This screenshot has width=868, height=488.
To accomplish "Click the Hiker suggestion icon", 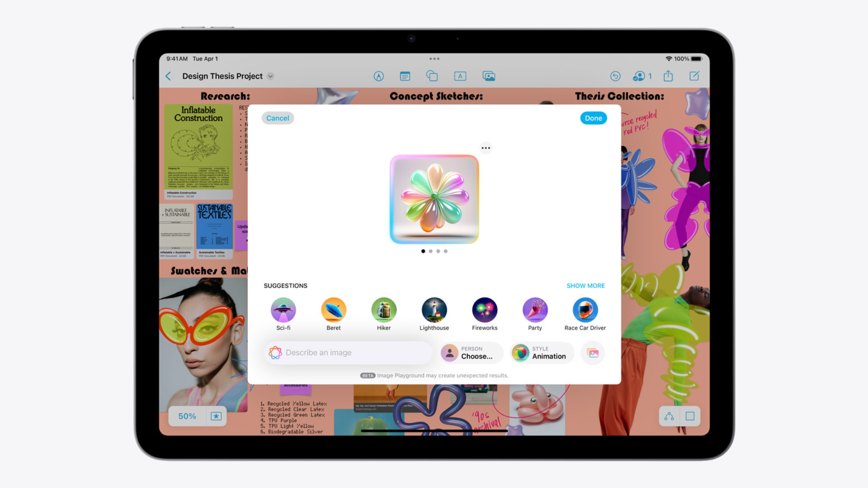I will pyautogui.click(x=383, y=310).
